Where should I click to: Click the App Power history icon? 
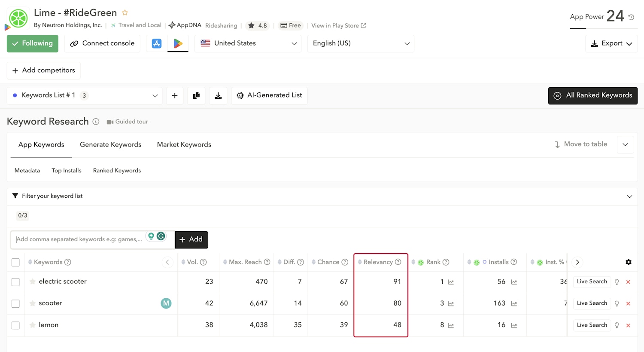point(631,17)
